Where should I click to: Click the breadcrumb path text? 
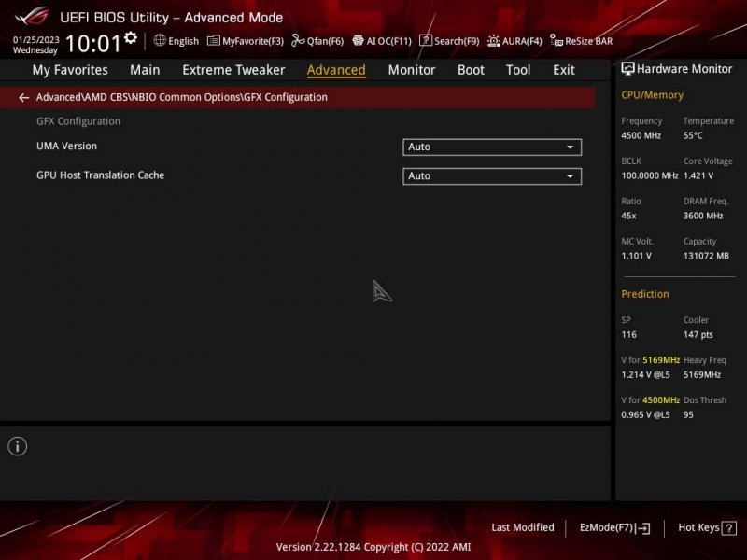(181, 97)
